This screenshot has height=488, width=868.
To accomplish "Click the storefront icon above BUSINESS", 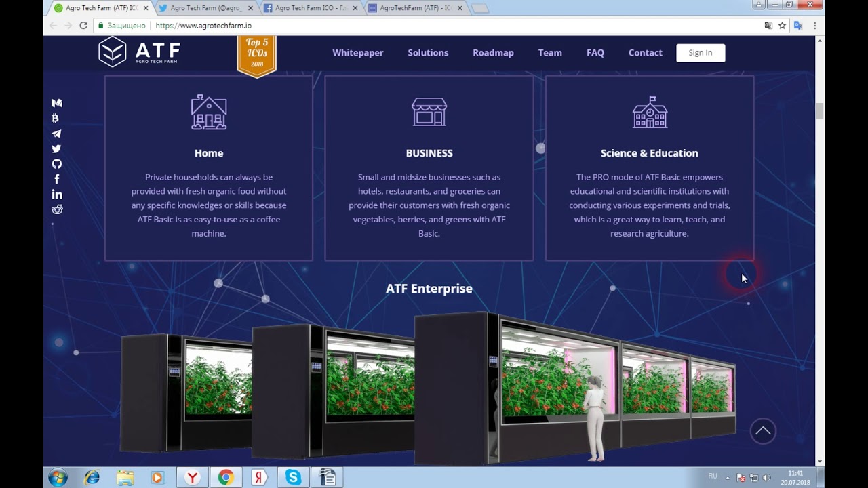I will [x=429, y=112].
